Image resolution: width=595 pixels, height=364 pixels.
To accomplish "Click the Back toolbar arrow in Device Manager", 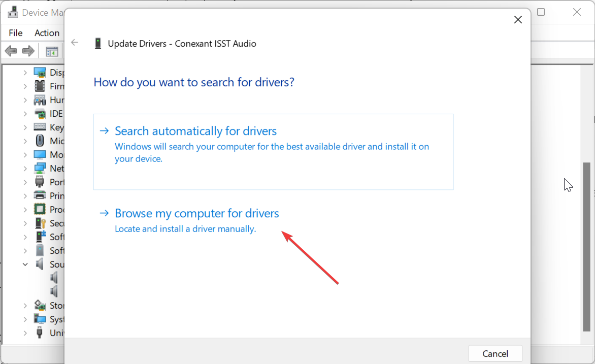I will (x=11, y=51).
